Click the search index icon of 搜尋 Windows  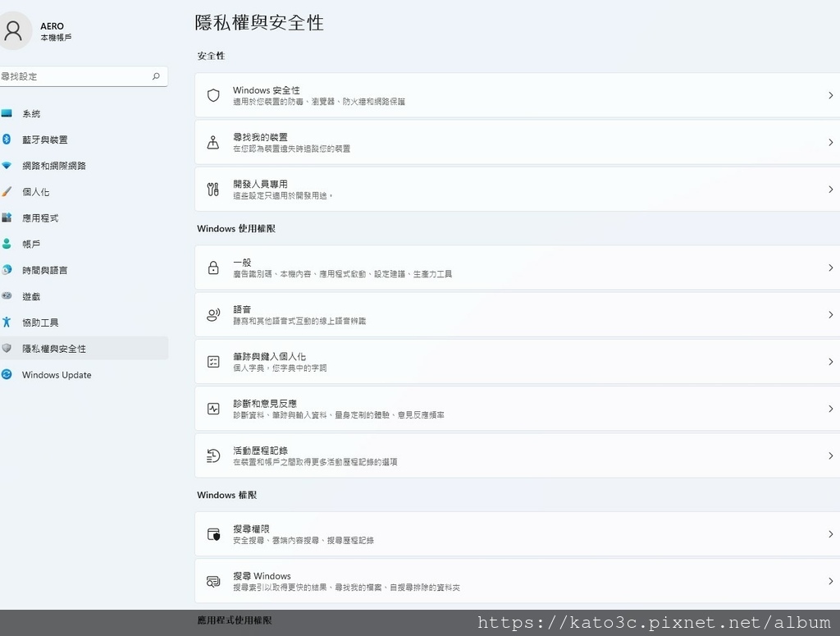pos(213,581)
